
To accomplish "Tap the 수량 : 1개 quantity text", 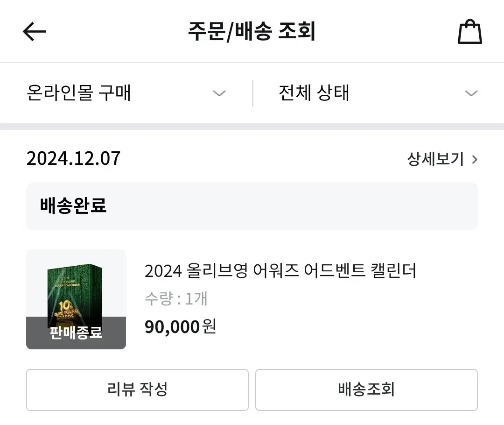I will click(176, 298).
